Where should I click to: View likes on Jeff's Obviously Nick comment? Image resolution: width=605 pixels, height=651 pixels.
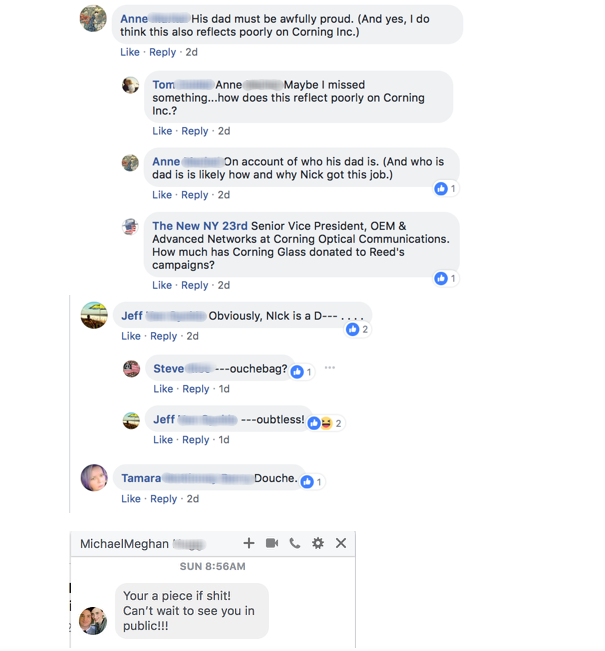tap(358, 329)
